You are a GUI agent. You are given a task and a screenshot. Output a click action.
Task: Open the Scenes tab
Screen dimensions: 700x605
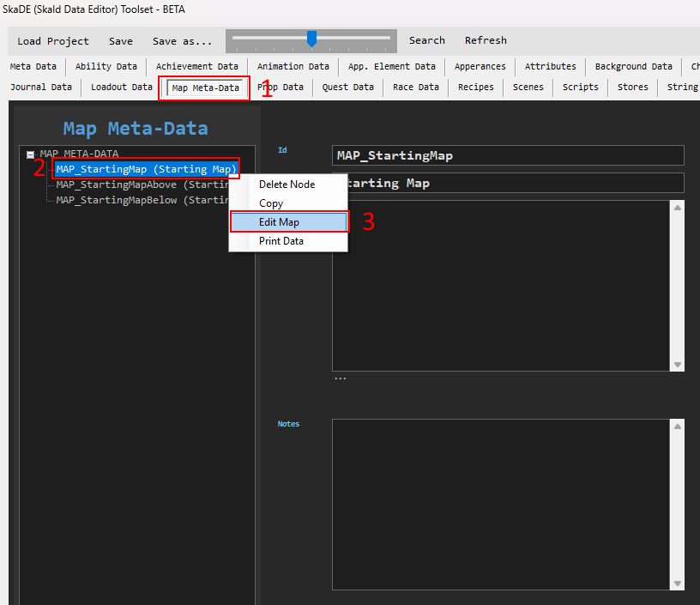[x=528, y=87]
